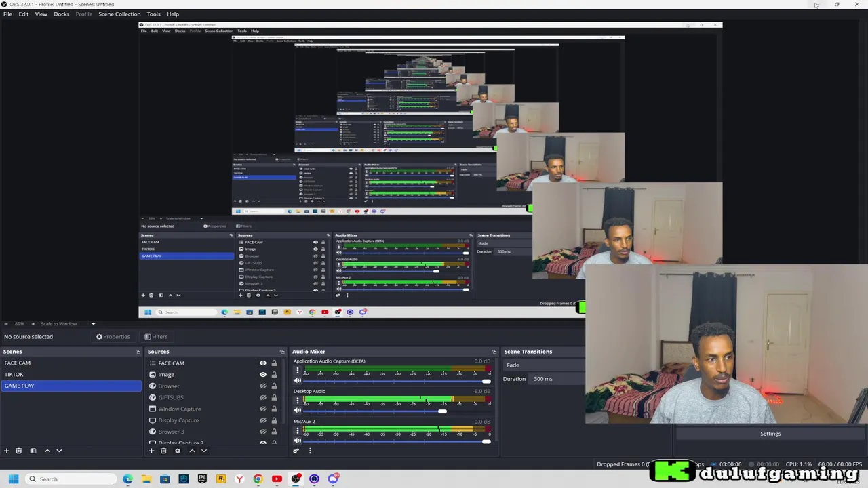The image size is (868, 488).
Task: Open Audio Mixer options three-dot menu
Action: 310,451
